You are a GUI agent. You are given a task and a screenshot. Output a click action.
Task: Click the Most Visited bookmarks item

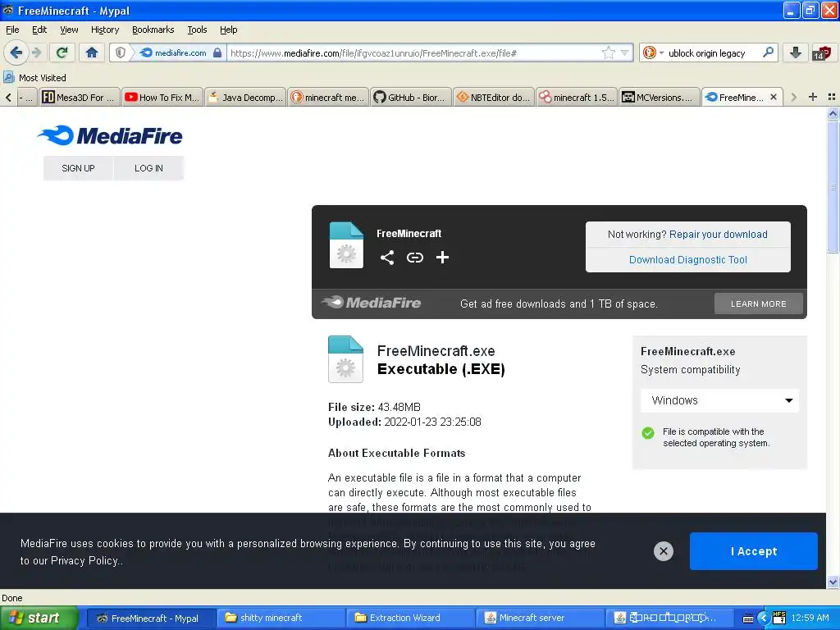[x=34, y=78]
